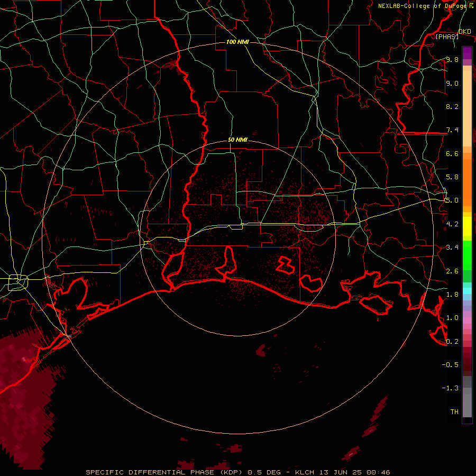Click the 0.2 value on color scale
Screen dimensions: 476x476
(452, 341)
